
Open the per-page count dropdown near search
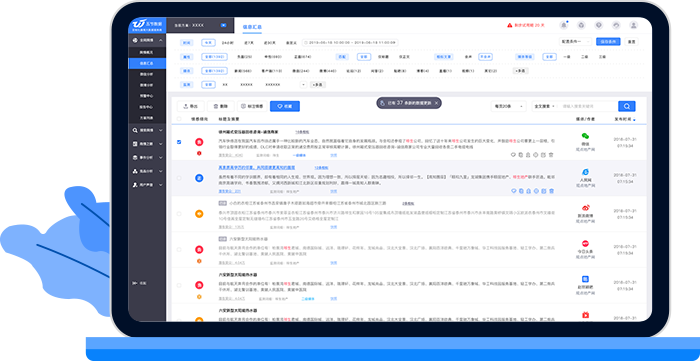click(x=508, y=106)
